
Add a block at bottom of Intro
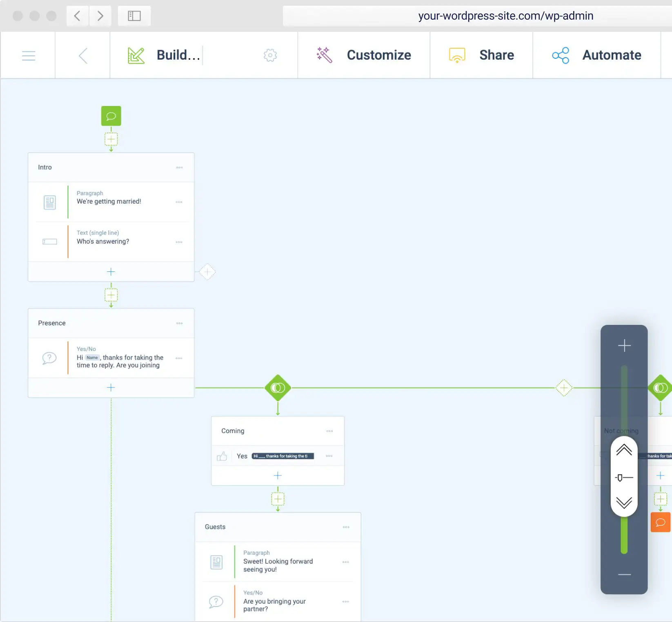(111, 272)
